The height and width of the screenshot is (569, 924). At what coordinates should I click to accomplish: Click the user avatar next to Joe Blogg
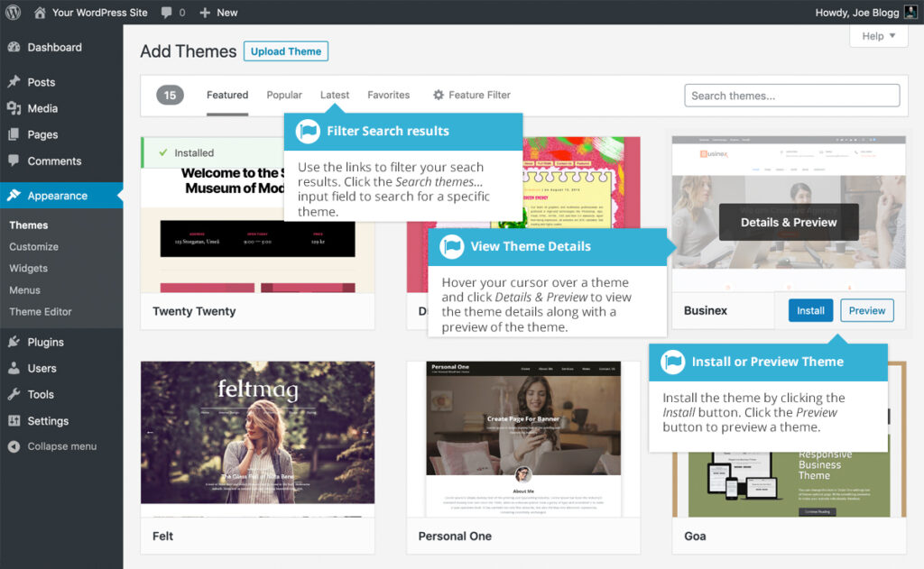tap(911, 12)
